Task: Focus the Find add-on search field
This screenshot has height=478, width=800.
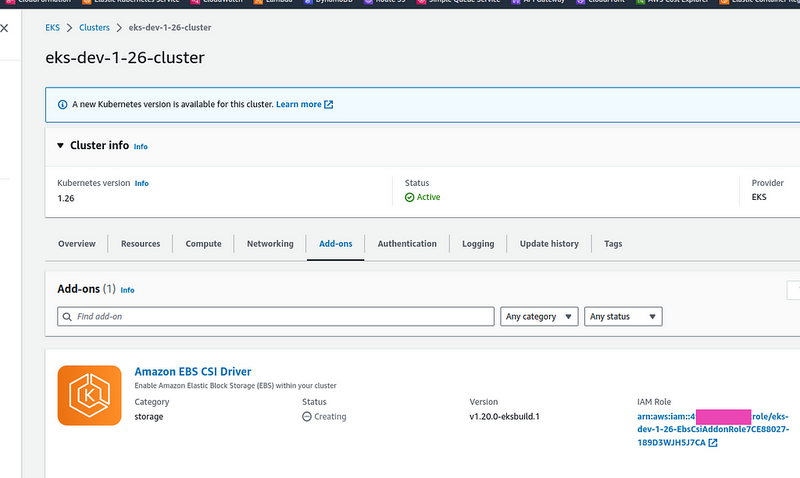Action: pyautogui.click(x=280, y=316)
